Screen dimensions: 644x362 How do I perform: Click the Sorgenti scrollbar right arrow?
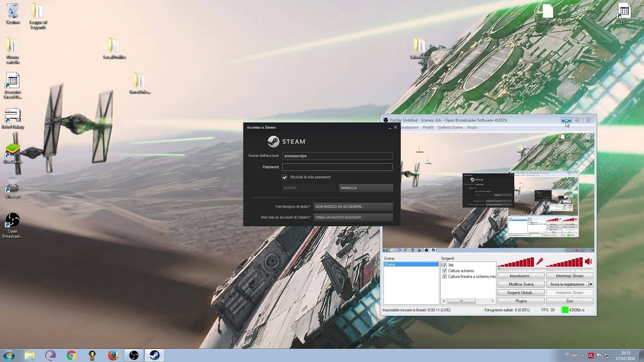click(x=493, y=301)
